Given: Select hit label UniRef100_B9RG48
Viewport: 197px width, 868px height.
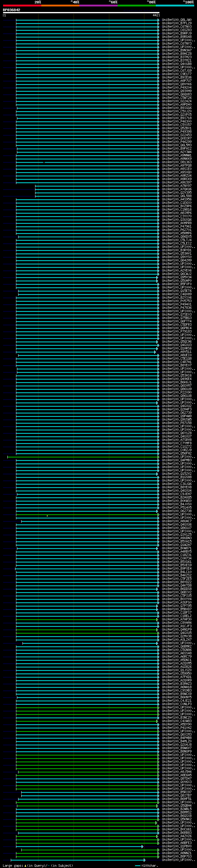Looking at the screenshot, I should point(176,37).
